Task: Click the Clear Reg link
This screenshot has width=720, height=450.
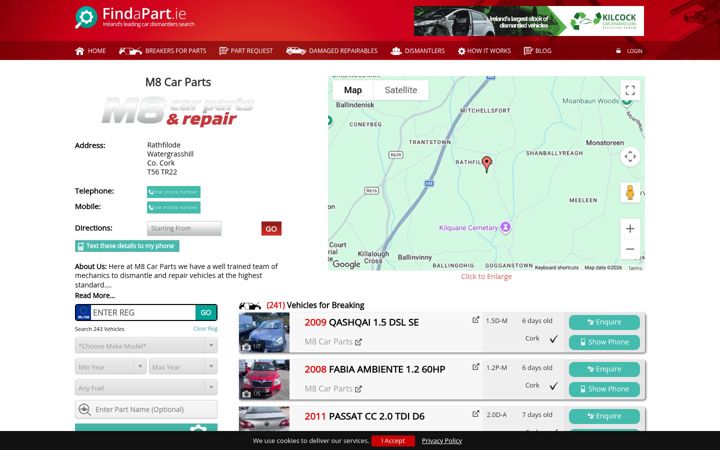Action: [205, 329]
